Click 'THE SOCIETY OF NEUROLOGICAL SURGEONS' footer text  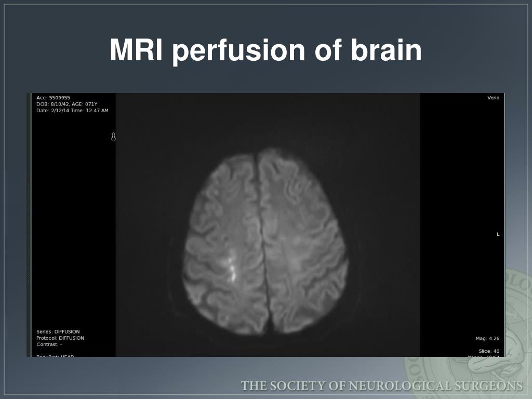(382, 386)
